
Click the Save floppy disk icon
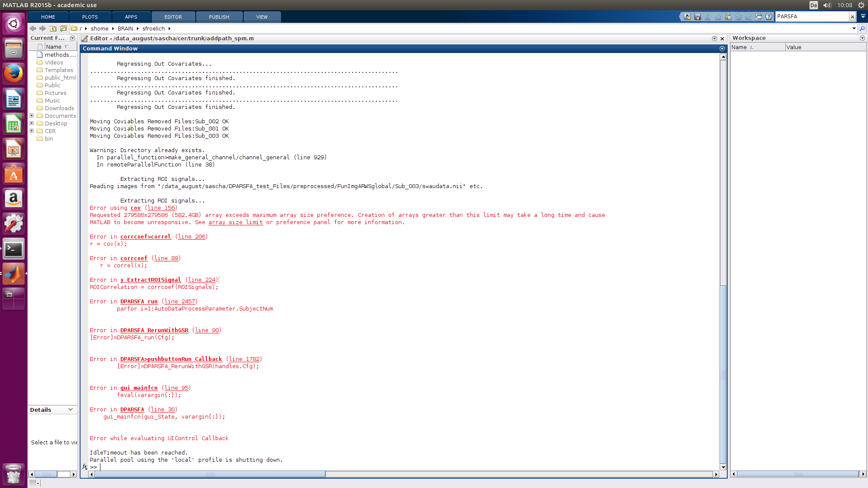[697, 17]
